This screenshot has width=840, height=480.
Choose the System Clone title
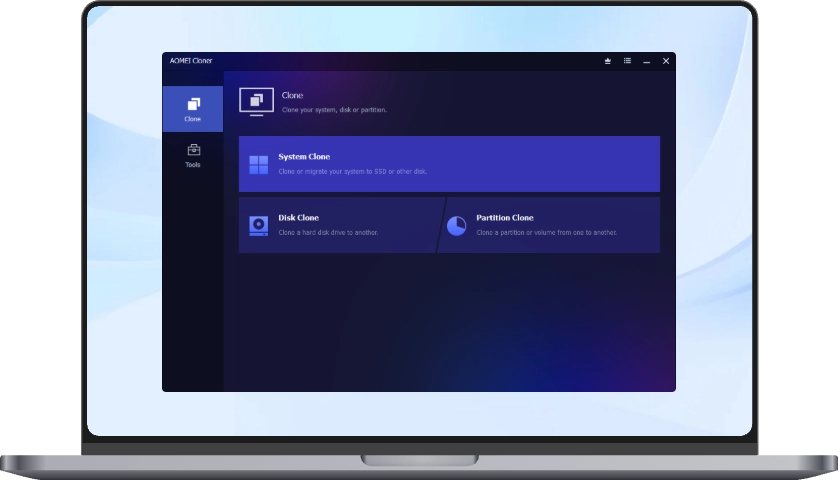(x=304, y=157)
